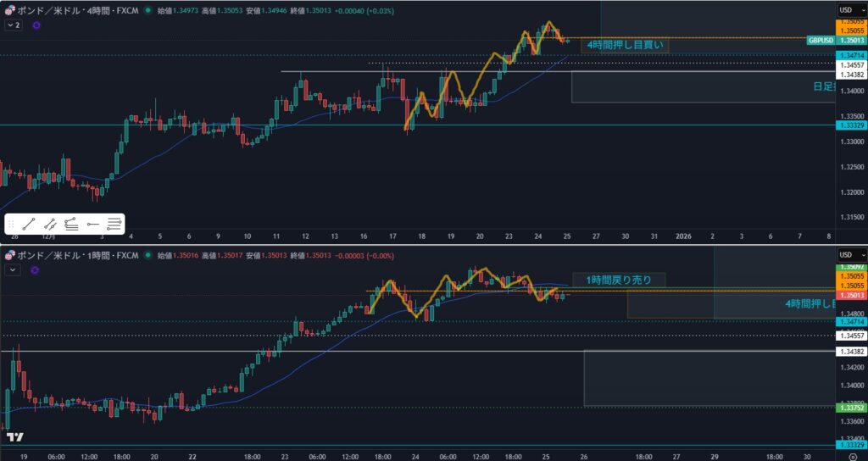Collapse the 4-hour chart indicator legend
The width and height of the screenshot is (868, 461).
coord(14,26)
